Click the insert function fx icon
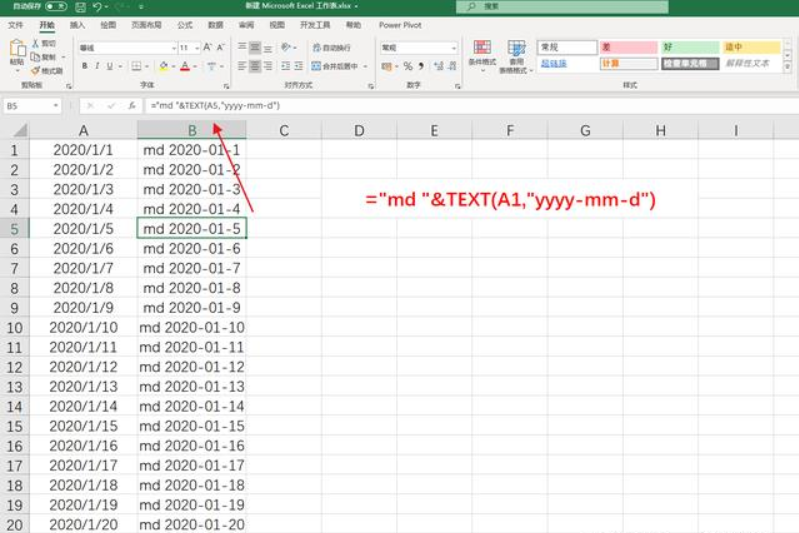The width and height of the screenshot is (799, 533). click(x=130, y=105)
